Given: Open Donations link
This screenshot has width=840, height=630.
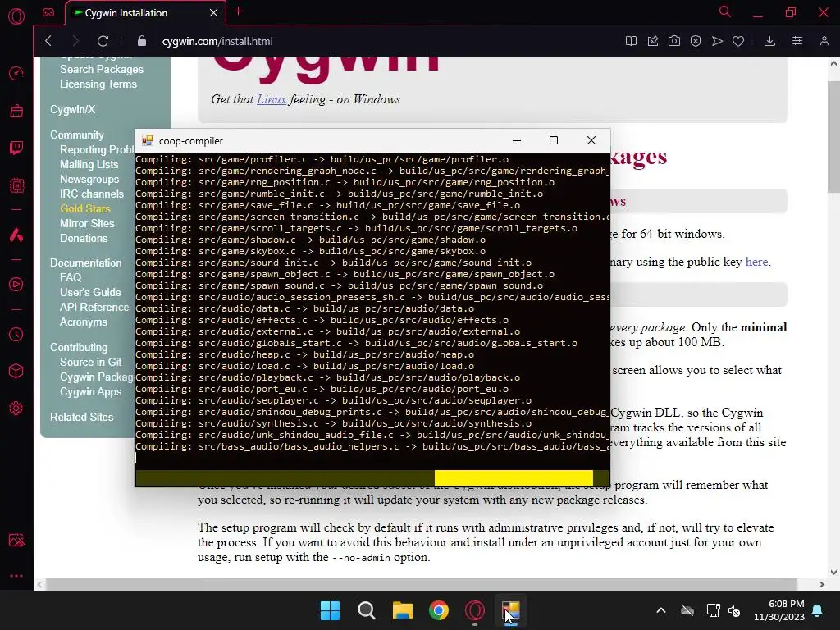Looking at the screenshot, I should pyautogui.click(x=83, y=239).
